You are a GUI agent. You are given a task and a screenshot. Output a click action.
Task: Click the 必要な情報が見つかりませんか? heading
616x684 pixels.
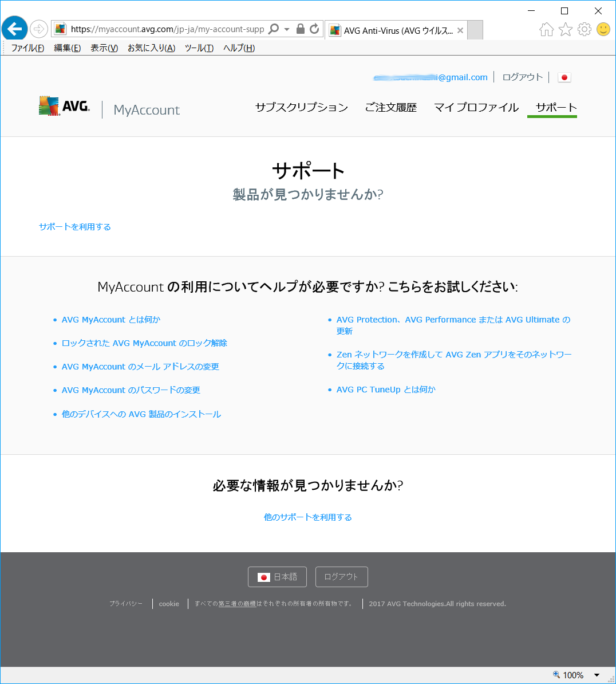(x=308, y=486)
